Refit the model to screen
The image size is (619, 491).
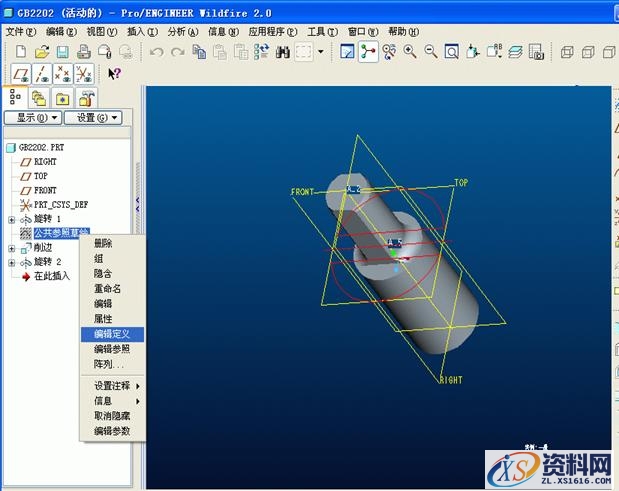pos(452,52)
